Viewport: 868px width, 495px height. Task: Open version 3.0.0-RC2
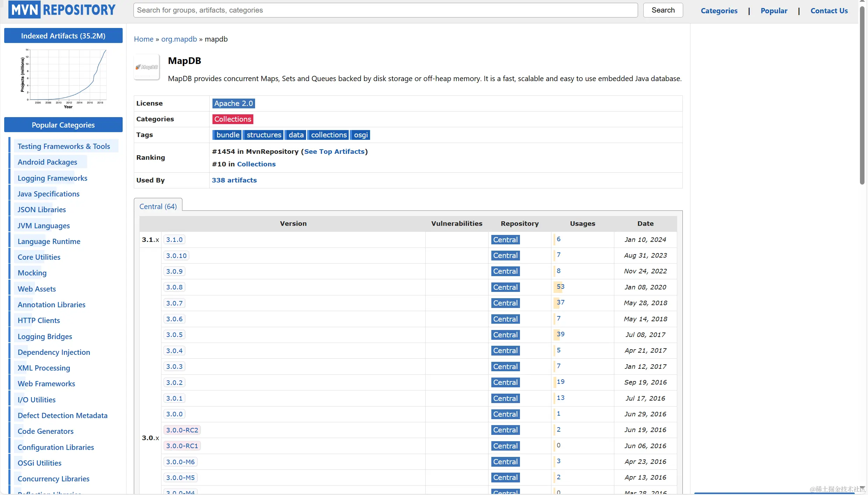182,430
